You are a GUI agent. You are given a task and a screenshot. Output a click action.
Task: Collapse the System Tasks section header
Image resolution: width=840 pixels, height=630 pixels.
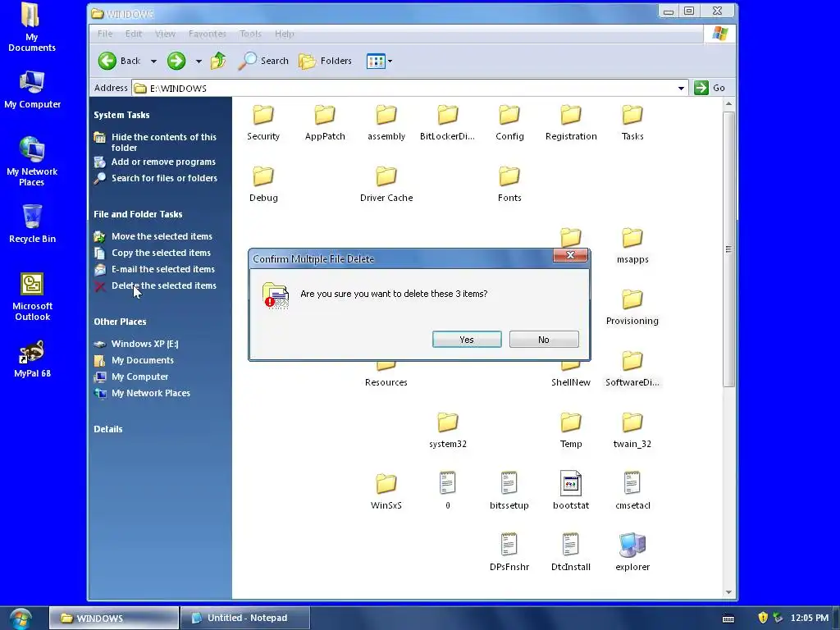(121, 115)
